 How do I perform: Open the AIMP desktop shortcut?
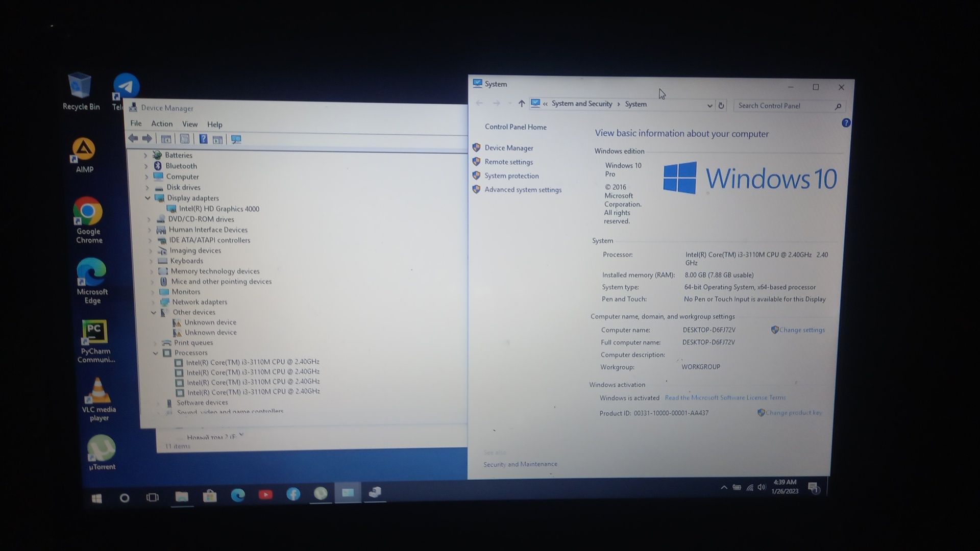(84, 155)
